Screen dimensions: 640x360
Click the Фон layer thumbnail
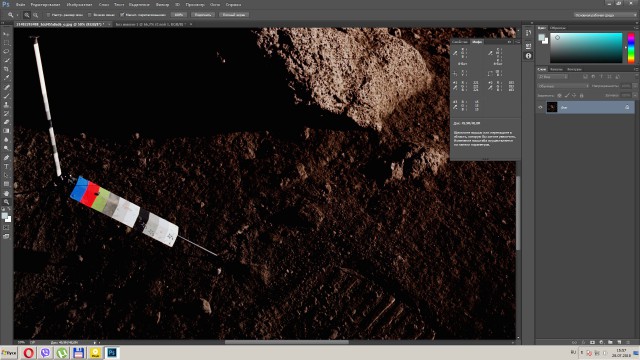tap(552, 107)
